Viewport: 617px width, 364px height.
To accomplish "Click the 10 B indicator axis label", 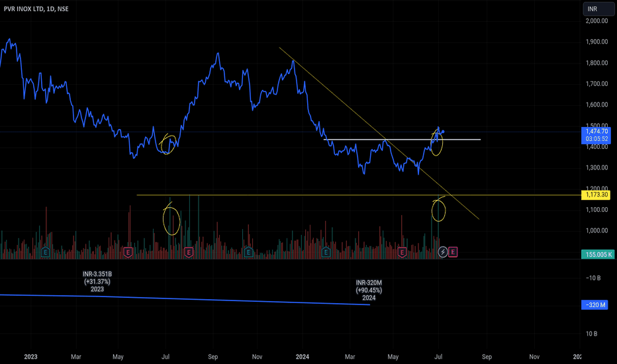I will (591, 334).
